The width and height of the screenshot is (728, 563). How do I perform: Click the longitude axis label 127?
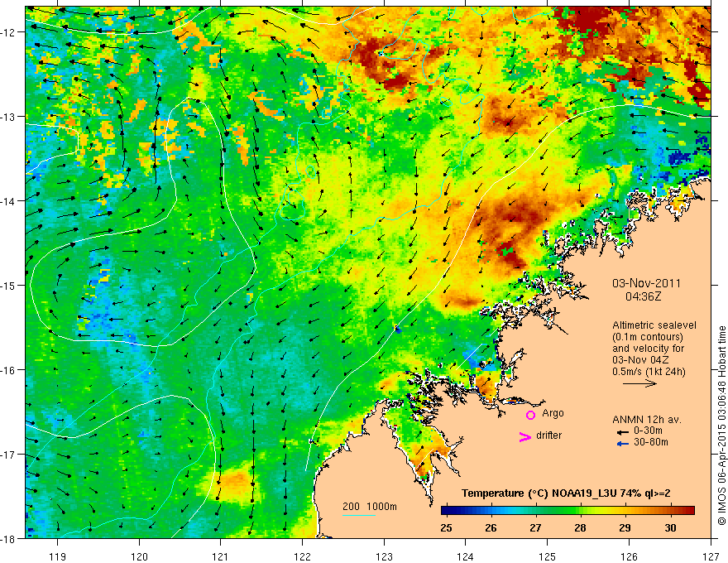point(711,556)
